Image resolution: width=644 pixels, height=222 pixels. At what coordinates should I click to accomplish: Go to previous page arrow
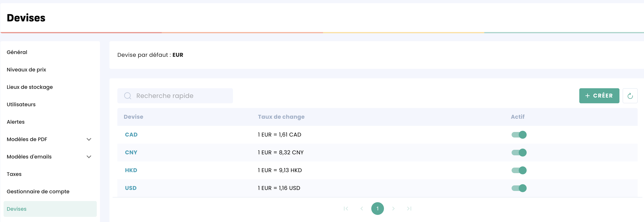pos(362,209)
